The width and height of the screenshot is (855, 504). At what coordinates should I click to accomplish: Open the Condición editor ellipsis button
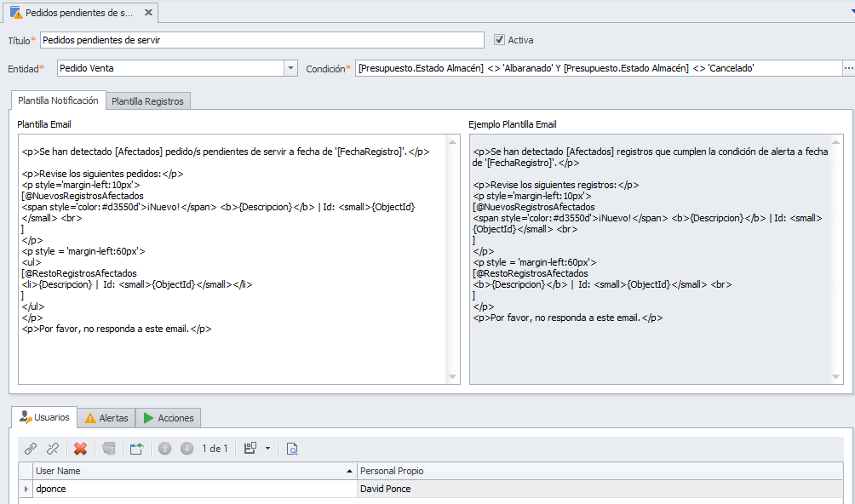(x=848, y=68)
